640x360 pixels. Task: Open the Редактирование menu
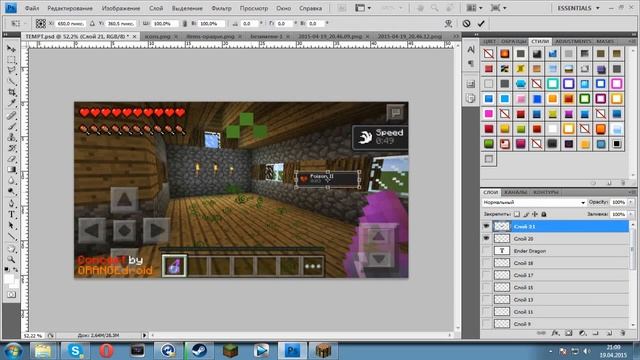coord(70,8)
